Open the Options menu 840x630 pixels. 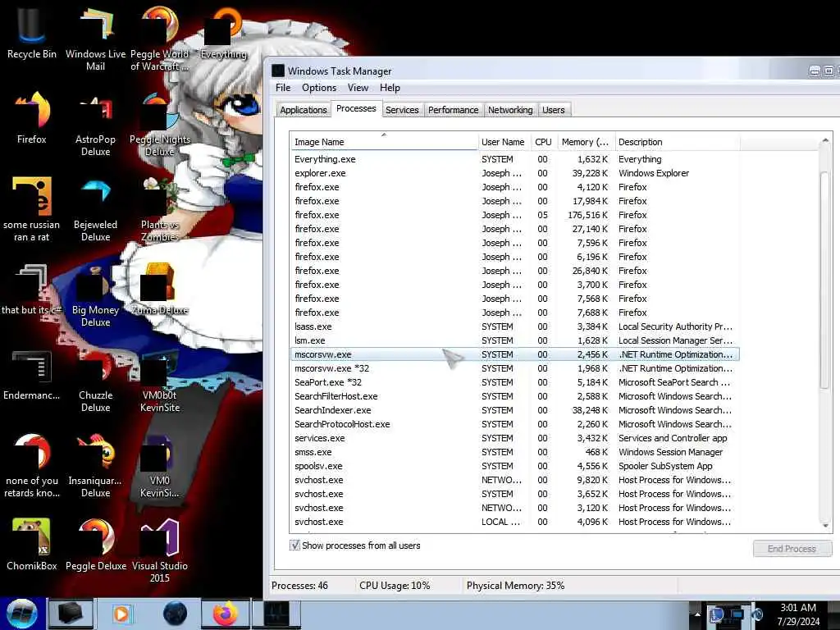point(319,88)
